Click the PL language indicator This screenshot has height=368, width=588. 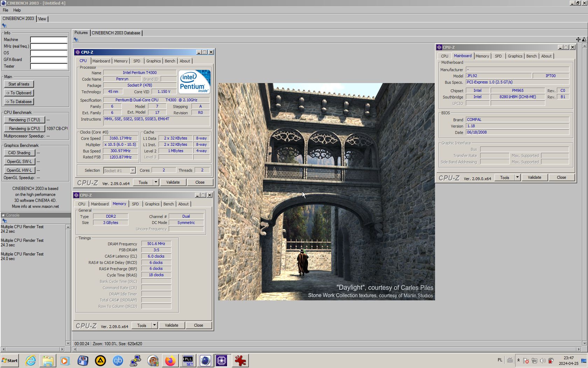[500, 360]
